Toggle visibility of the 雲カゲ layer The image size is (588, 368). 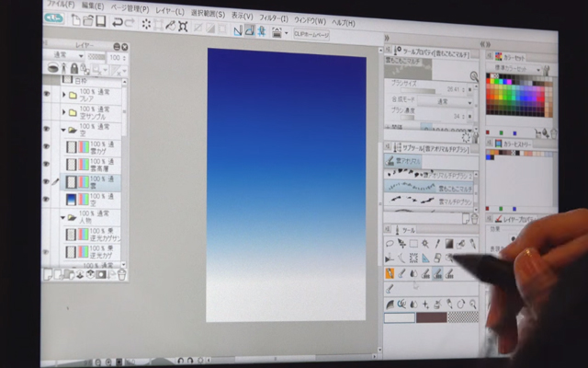(x=47, y=148)
